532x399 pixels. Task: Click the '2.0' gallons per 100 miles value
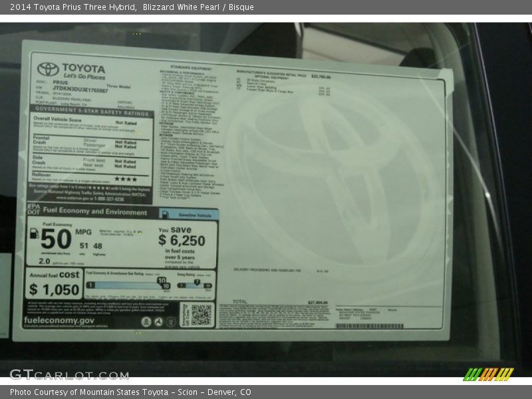[x=45, y=261]
